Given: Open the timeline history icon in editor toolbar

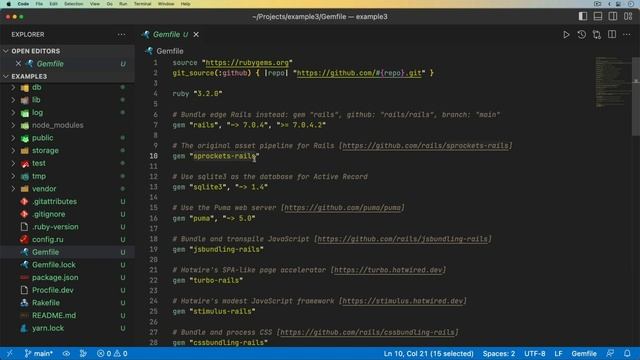Looking at the screenshot, I should pos(582,35).
